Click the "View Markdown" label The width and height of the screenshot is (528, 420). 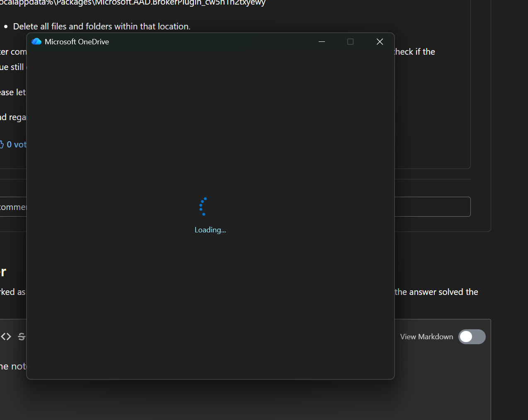click(426, 337)
